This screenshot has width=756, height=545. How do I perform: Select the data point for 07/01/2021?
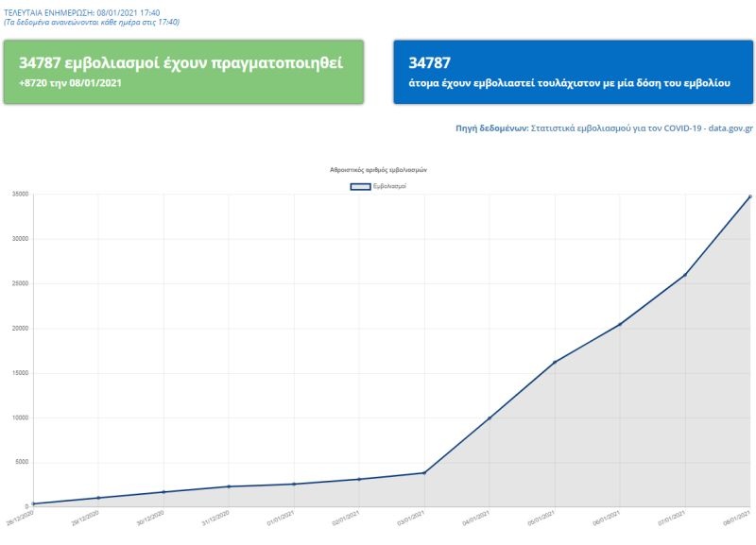pos(685,275)
